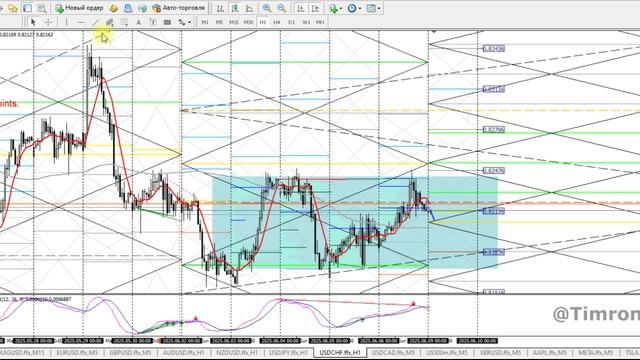Toggle the Авто-торговля button

(x=178, y=8)
